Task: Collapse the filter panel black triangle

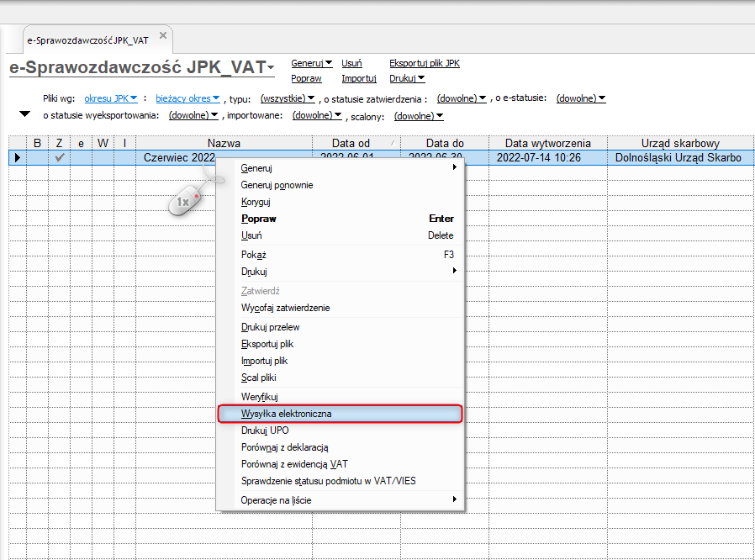Action: [24, 114]
